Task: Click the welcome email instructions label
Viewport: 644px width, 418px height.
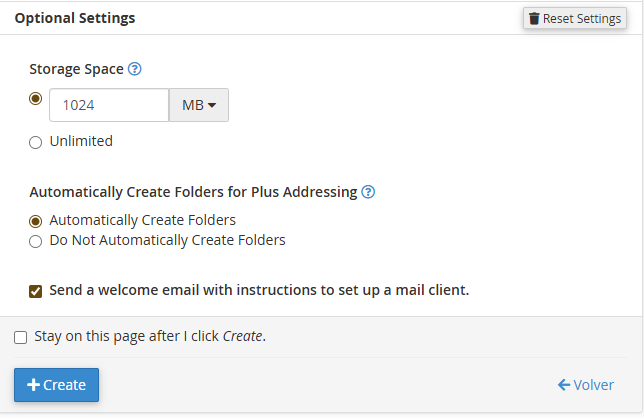Action: point(259,291)
